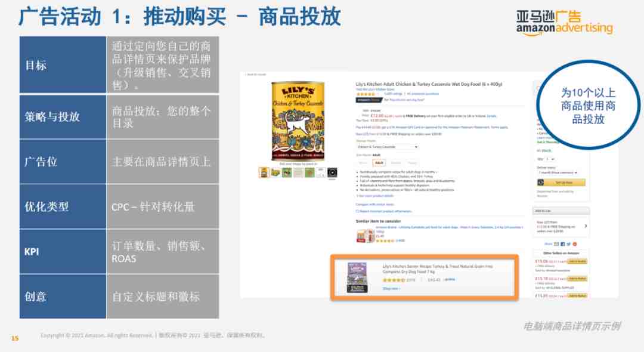Open the Lily's Kitchen Senior Recipe ad title
The image size is (644, 352).
coord(438,269)
